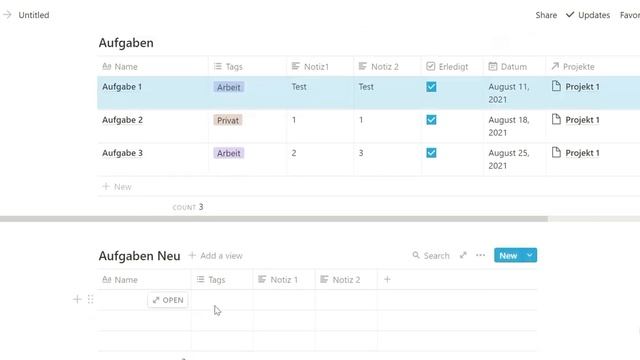Open Tags column header in Aufgaben Neu

(x=222, y=280)
